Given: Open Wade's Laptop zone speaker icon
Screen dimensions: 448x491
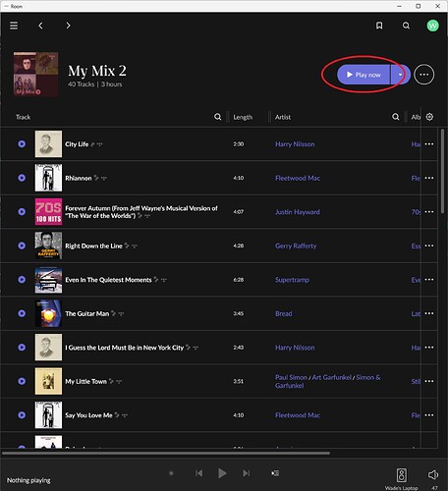Looking at the screenshot, I should [402, 475].
